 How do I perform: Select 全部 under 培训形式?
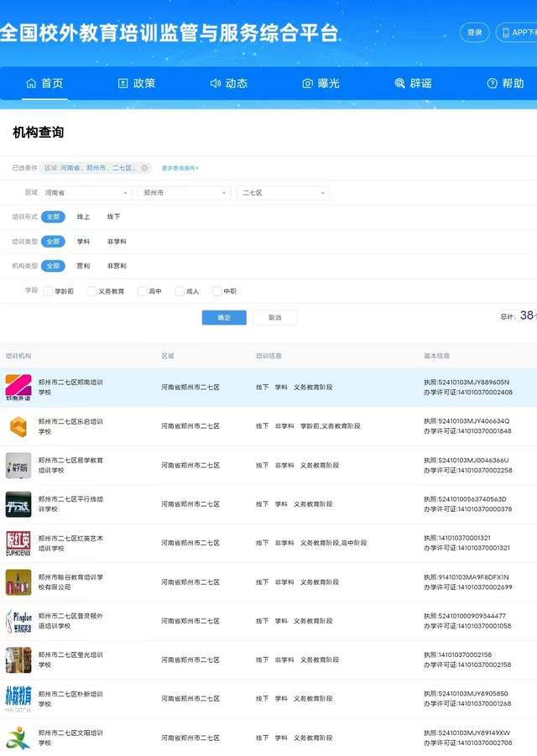pos(53,217)
